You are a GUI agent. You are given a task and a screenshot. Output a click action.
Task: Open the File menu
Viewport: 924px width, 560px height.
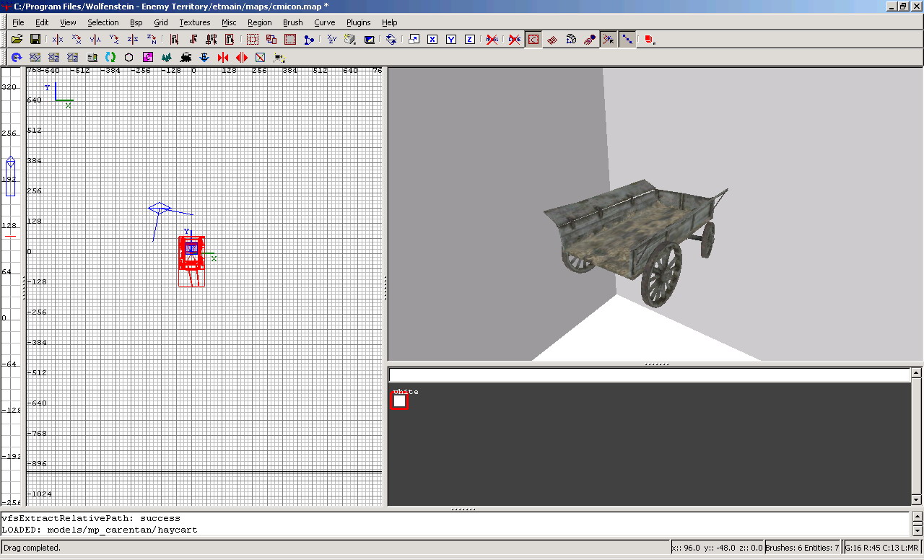pos(18,22)
